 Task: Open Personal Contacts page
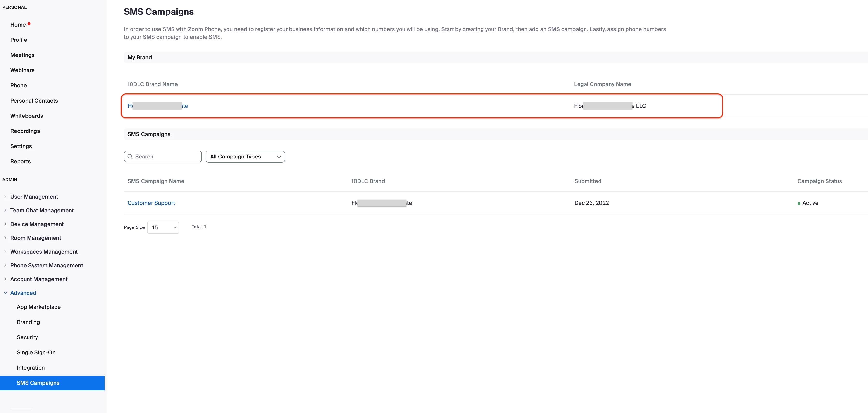34,101
